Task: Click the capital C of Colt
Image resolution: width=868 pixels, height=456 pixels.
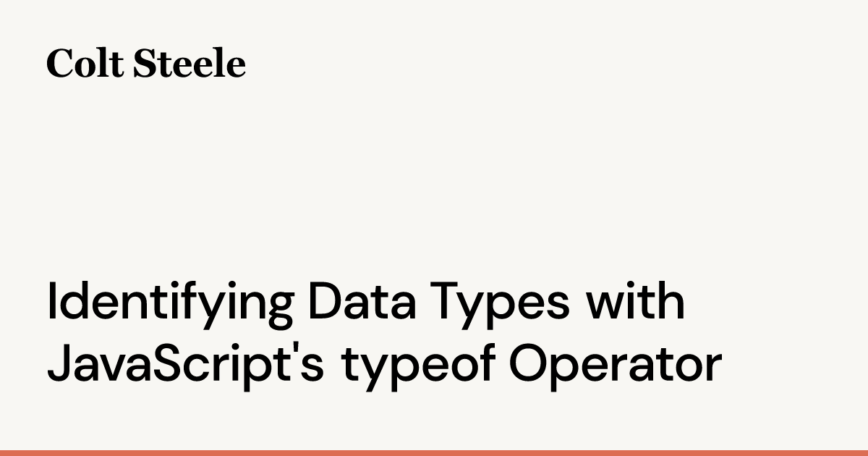Action: point(60,64)
